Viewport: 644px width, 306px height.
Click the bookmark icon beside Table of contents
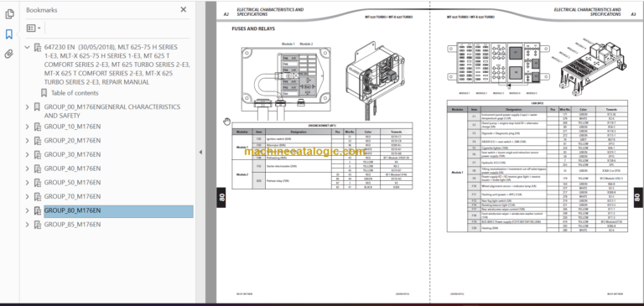pyautogui.click(x=44, y=93)
